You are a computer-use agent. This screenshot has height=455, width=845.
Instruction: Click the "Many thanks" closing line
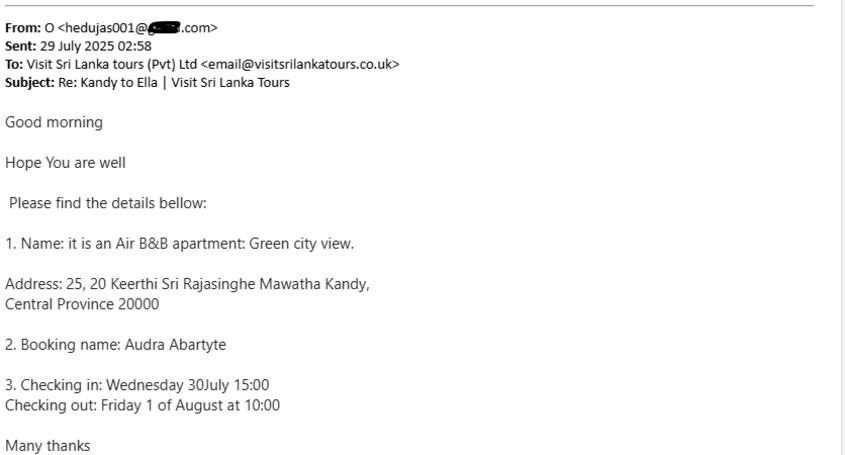point(47,446)
